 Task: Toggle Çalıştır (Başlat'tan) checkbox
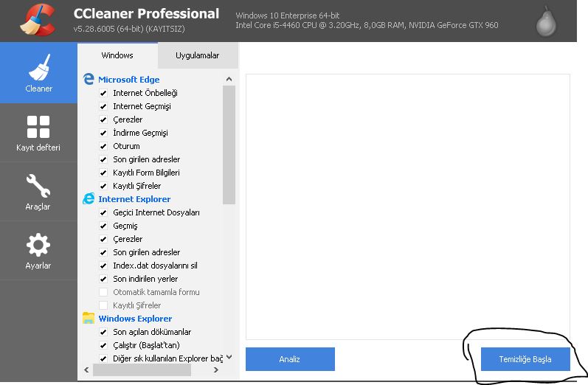pyautogui.click(x=103, y=345)
